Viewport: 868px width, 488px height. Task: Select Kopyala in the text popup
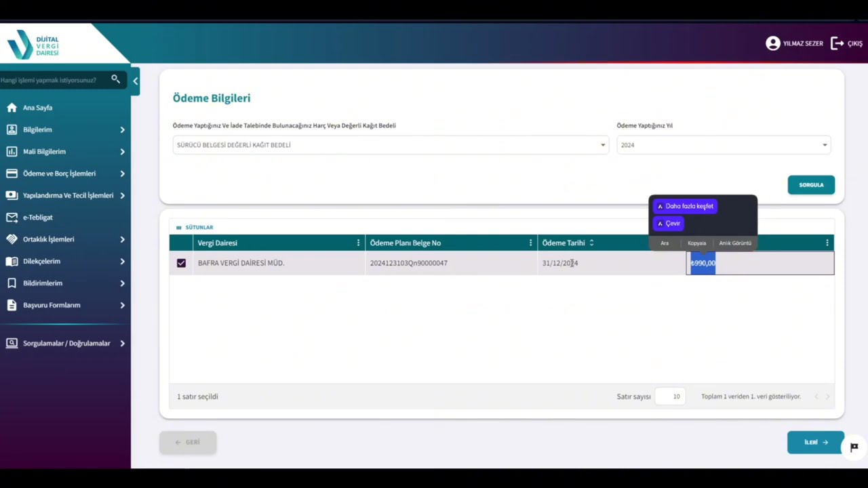pyautogui.click(x=697, y=243)
